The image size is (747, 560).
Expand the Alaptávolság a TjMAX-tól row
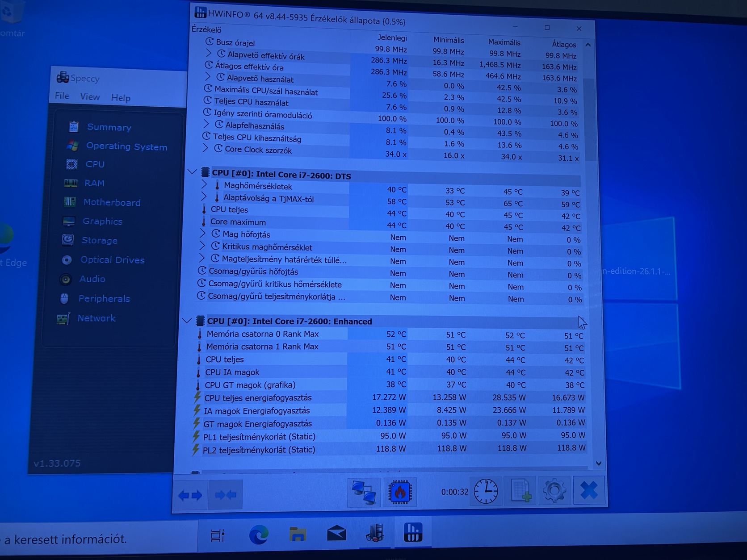[204, 196]
